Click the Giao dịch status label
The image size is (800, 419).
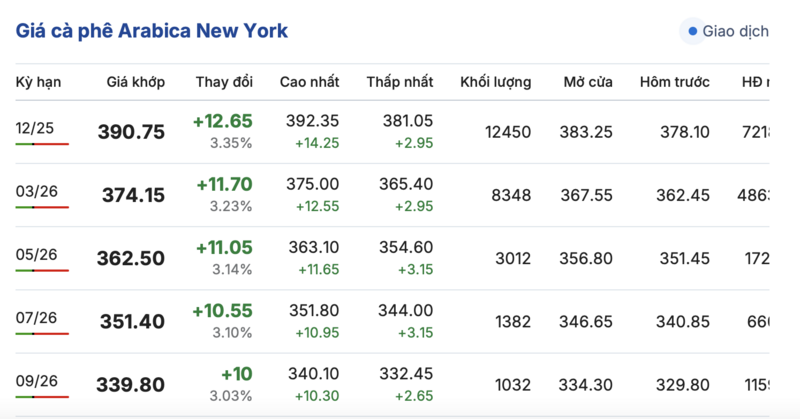(735, 31)
